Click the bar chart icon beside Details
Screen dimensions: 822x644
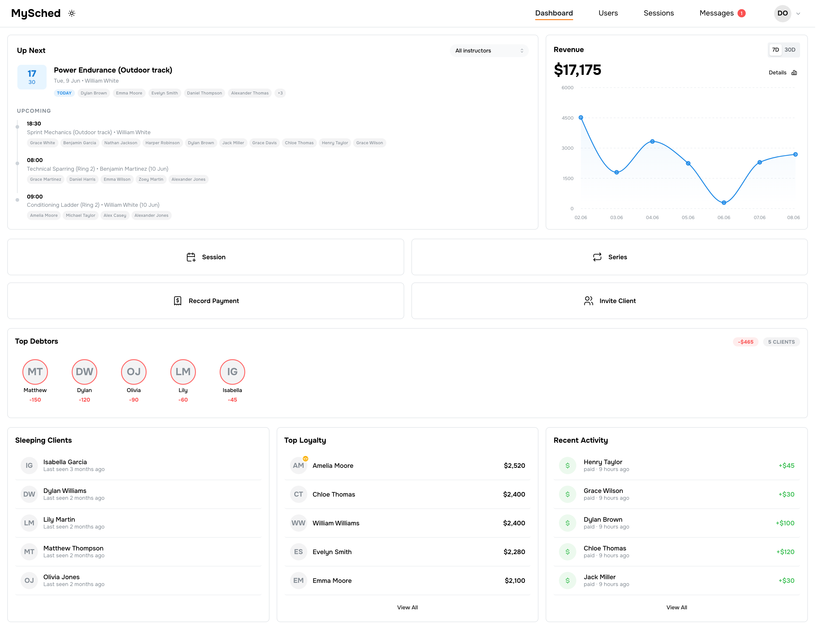click(801, 73)
